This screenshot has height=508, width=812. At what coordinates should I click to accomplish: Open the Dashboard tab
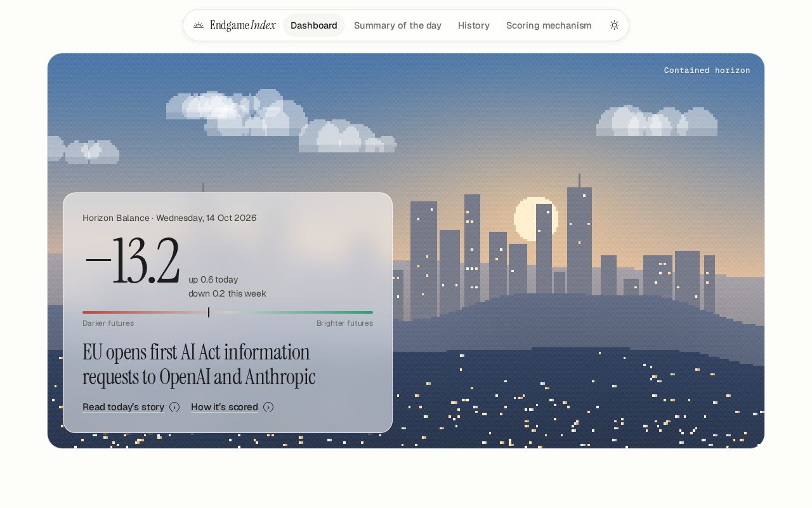point(314,25)
